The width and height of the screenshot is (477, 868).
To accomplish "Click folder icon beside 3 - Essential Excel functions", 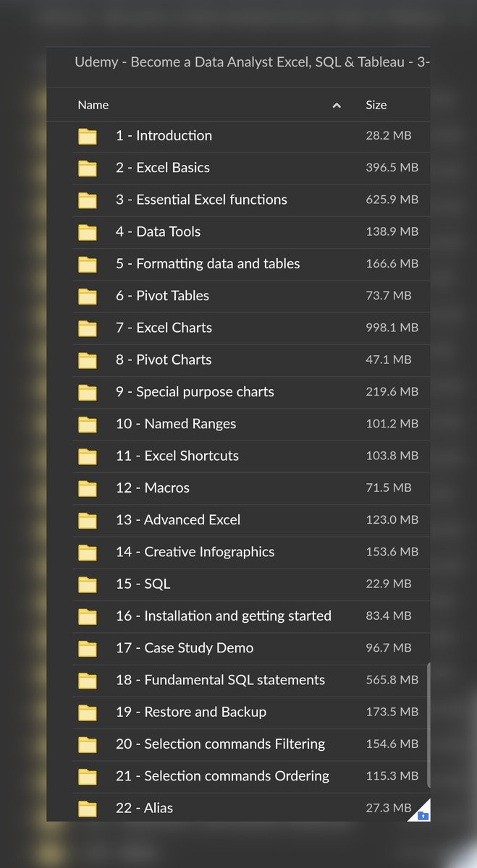I will [88, 200].
